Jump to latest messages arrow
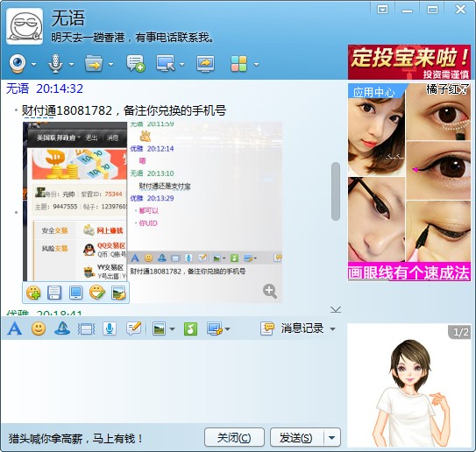Viewport: 476px width, 452px height. pos(336,309)
